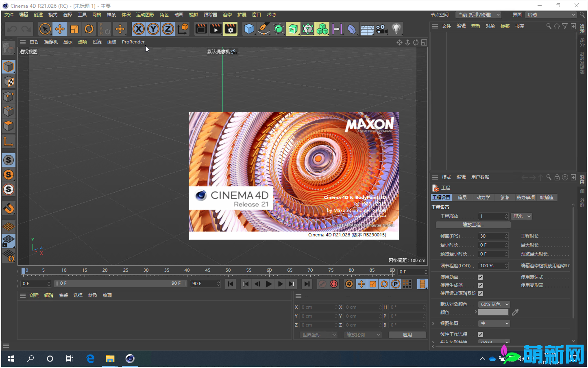The image size is (588, 368).
Task: Toggle Y axis lock
Action: point(153,29)
